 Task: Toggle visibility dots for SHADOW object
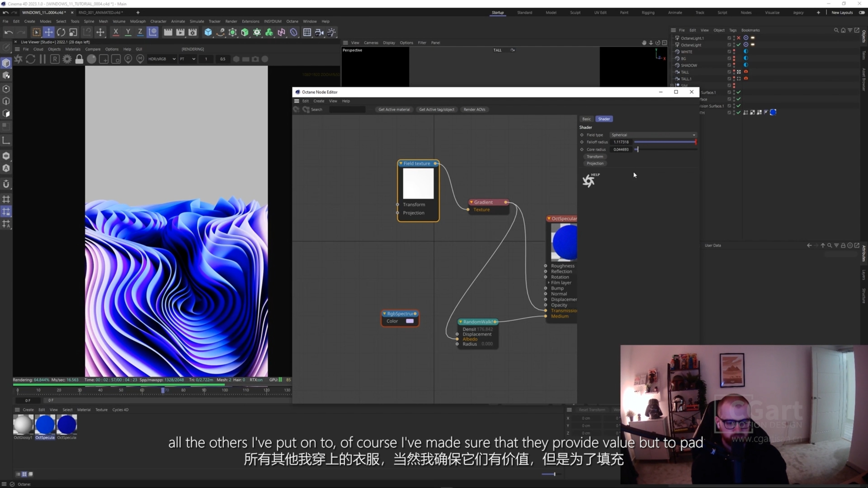(x=734, y=65)
